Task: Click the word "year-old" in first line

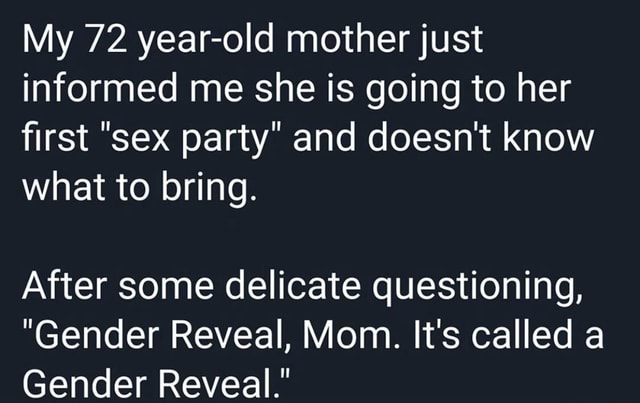Action: tap(207, 41)
